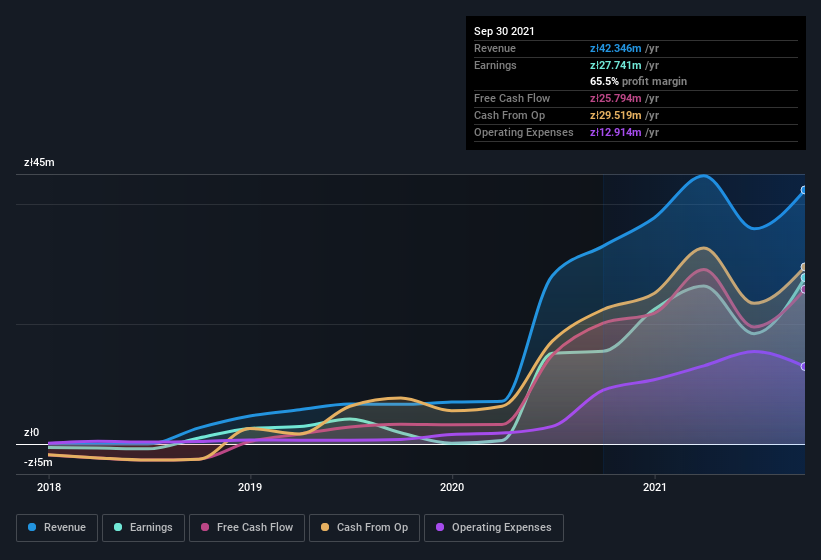This screenshot has width=821, height=560.
Task: Click the zł25.794m free cash flow value
Action: 616,98
